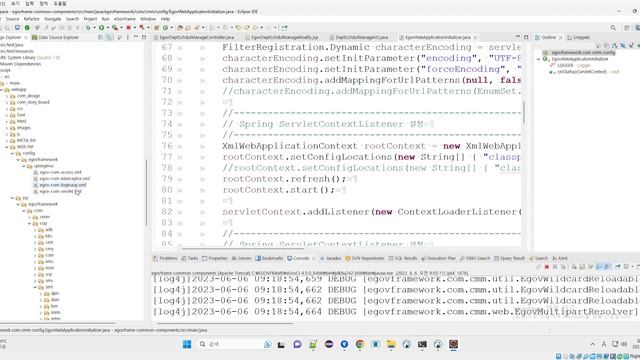Open the Refactor menu
The image size is (640, 360).
pyautogui.click(x=31, y=19)
